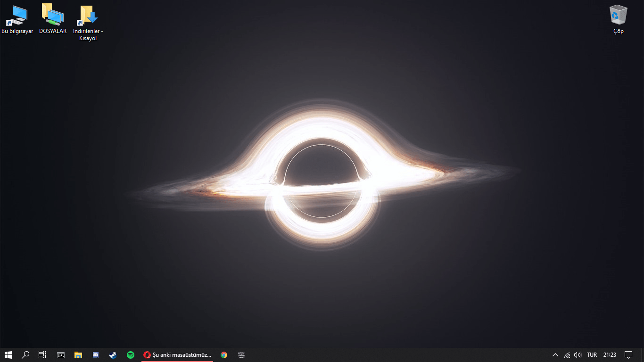This screenshot has width=644, height=362.
Task: Open the Action Center notifications icon
Action: point(628,355)
